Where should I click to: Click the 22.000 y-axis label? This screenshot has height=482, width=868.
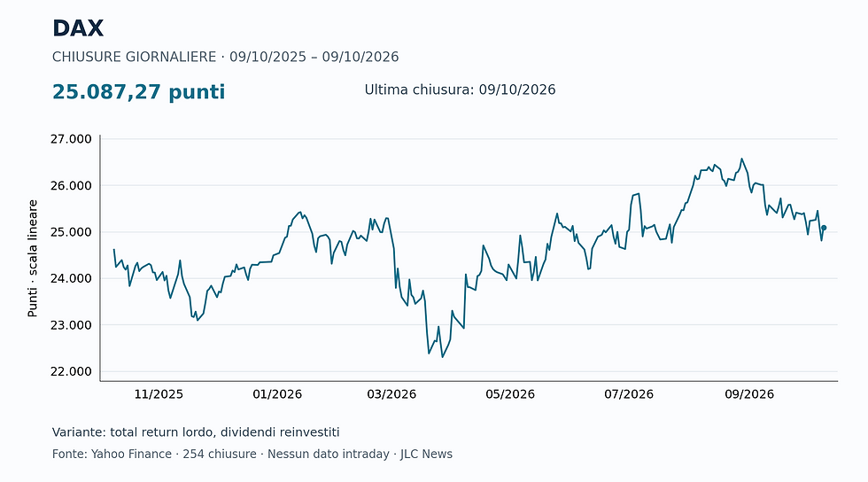(x=71, y=372)
